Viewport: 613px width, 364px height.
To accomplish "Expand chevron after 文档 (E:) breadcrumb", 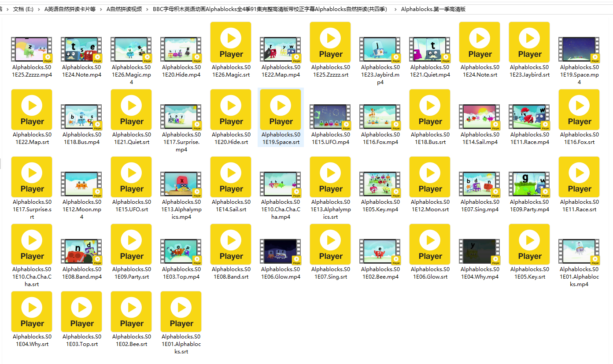I will coord(39,9).
